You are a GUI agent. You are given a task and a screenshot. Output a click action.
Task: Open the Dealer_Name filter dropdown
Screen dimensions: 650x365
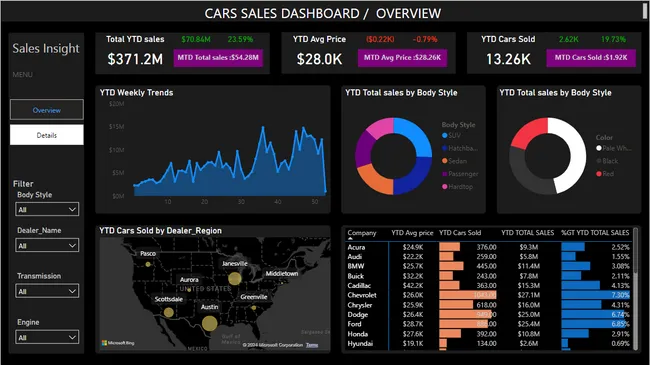tap(47, 246)
